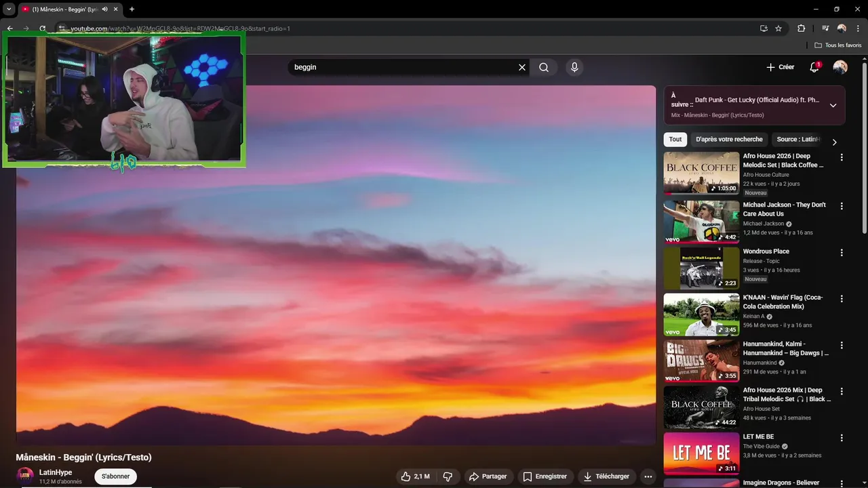Bookmark this page with the star icon
868x488 pixels.
[x=778, y=28]
